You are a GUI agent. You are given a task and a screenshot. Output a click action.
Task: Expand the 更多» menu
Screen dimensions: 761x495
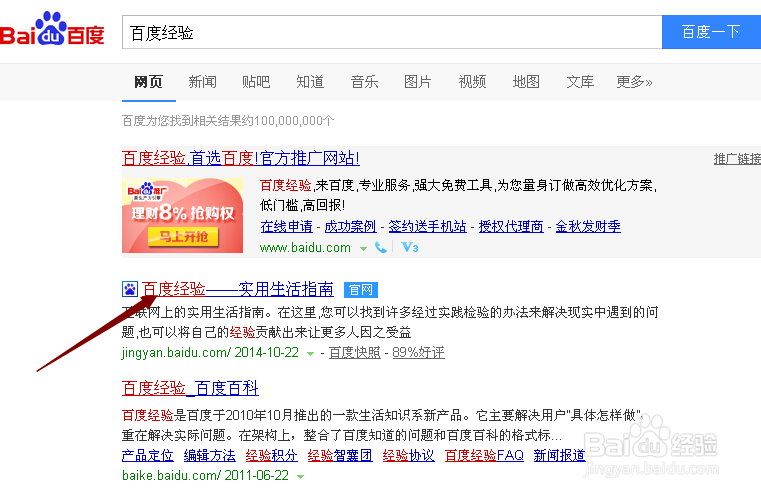[x=634, y=82]
